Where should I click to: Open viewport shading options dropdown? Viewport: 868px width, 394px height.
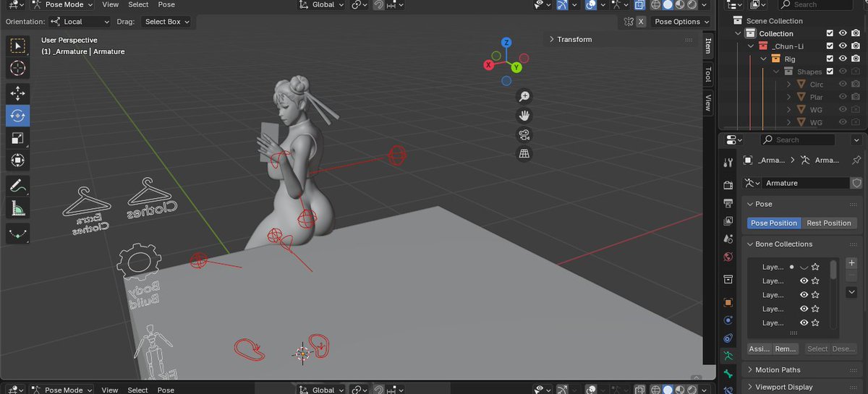704,4
